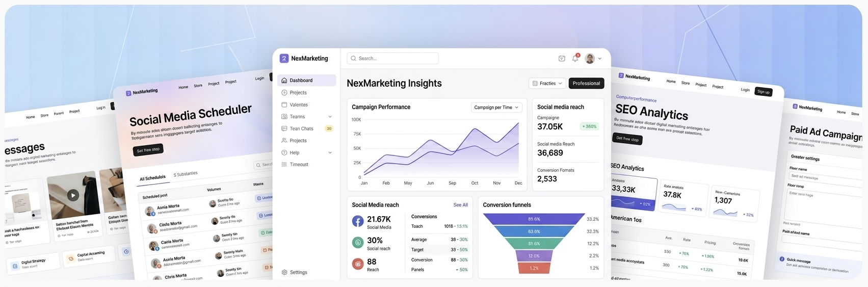
Task: Click the Settings gear icon in the sidebar
Action: (x=284, y=272)
